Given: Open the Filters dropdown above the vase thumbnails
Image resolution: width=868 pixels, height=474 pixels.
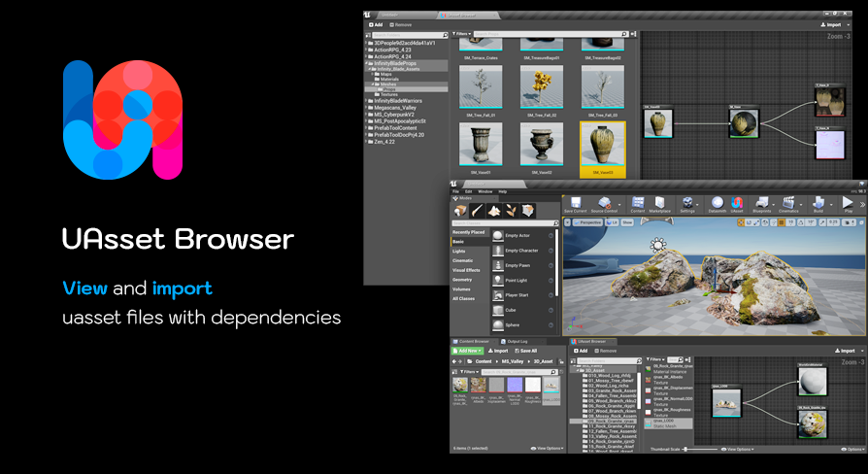Looking at the screenshot, I should [462, 34].
